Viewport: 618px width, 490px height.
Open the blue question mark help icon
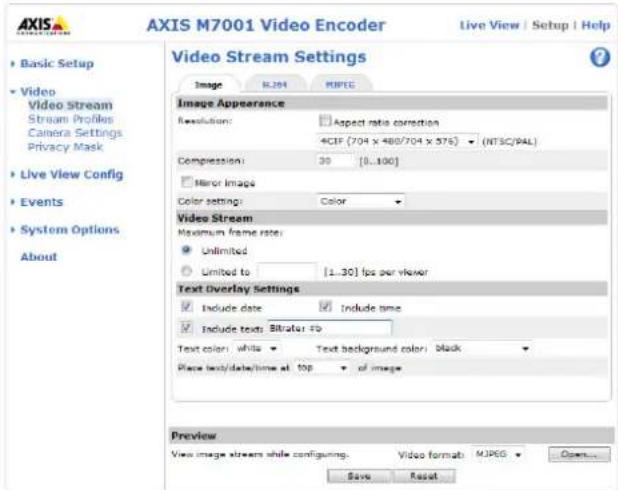tap(600, 58)
